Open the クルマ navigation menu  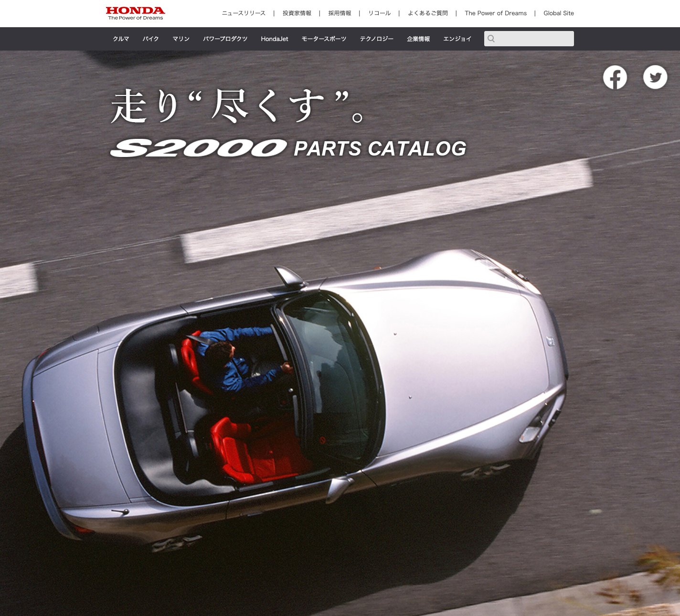pos(120,39)
